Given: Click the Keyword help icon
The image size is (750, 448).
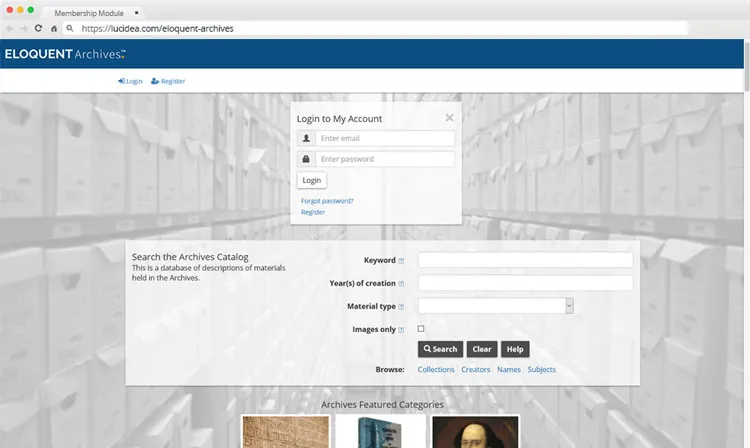Looking at the screenshot, I should (401, 261).
